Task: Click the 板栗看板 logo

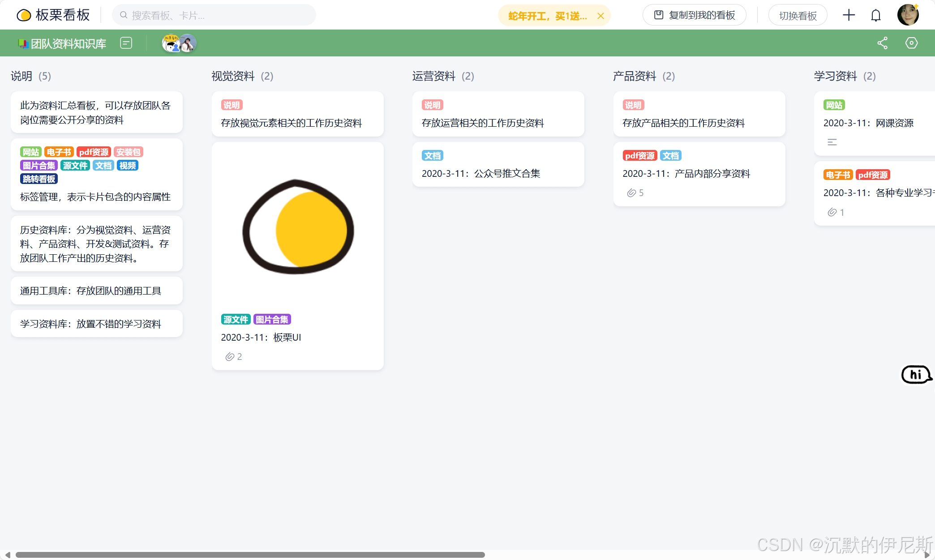Action: pos(53,15)
